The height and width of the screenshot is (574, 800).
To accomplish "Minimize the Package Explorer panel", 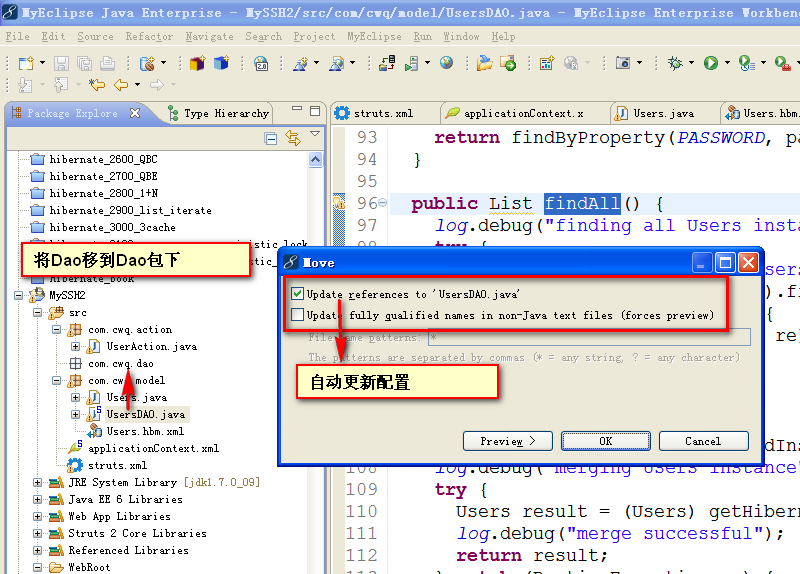I will tap(297, 109).
